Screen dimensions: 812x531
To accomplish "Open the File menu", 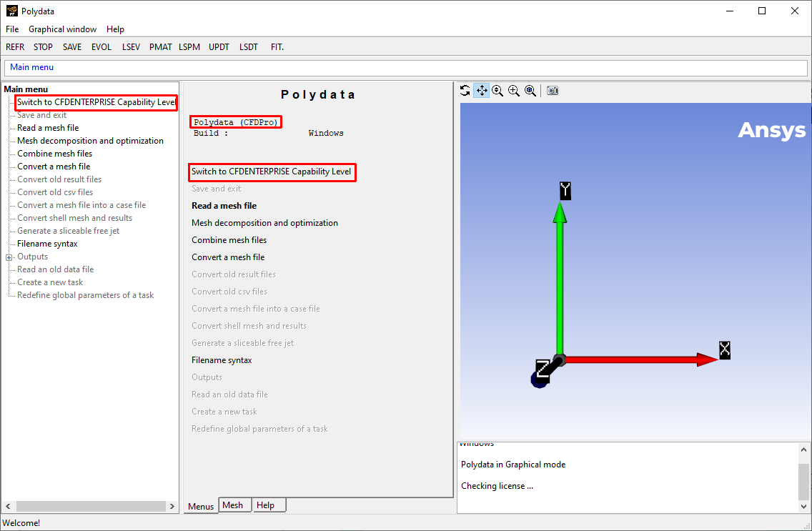I will click(x=11, y=29).
